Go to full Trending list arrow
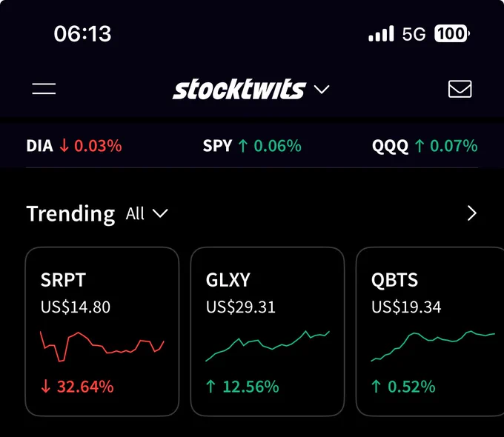This screenshot has height=437, width=504. (471, 213)
